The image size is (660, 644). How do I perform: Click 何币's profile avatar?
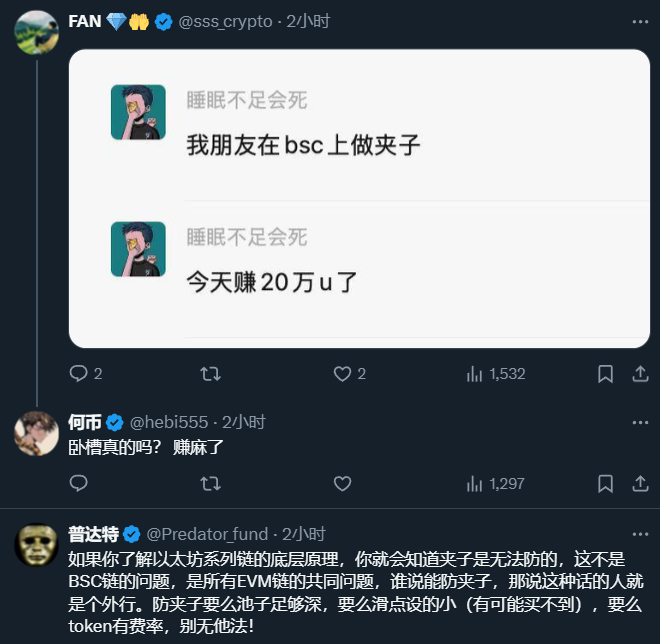(36, 433)
